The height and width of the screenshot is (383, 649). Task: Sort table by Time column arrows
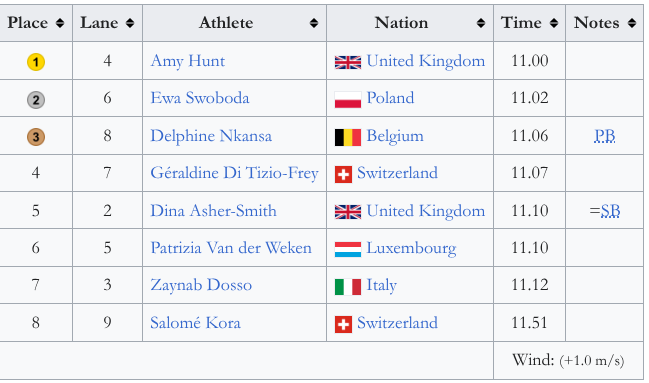[554, 23]
